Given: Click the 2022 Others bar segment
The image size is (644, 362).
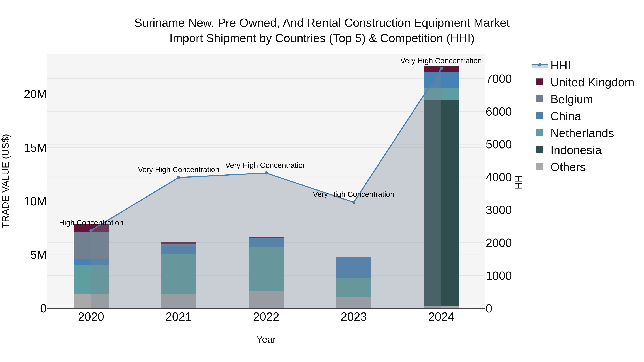Looking at the screenshot, I should [266, 300].
